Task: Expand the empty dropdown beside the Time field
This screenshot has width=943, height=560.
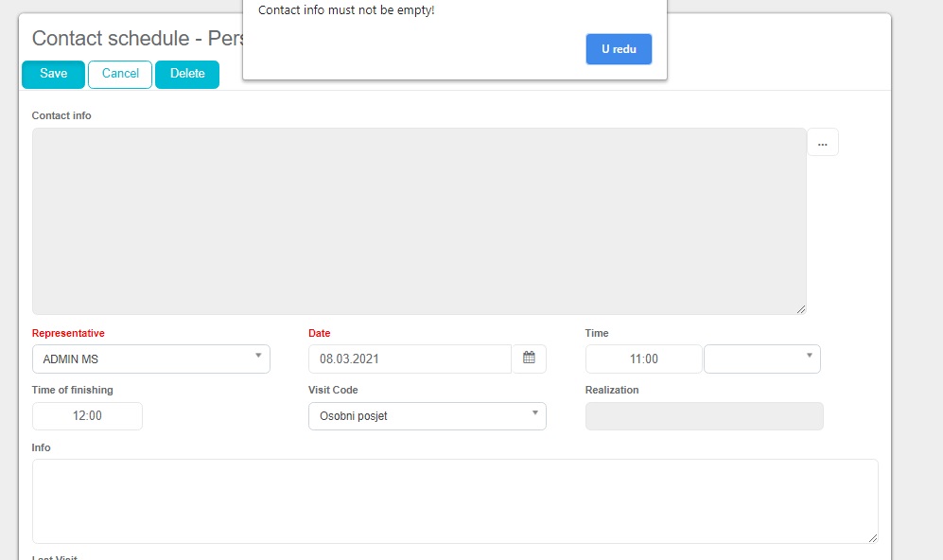Action: pyautogui.click(x=761, y=359)
